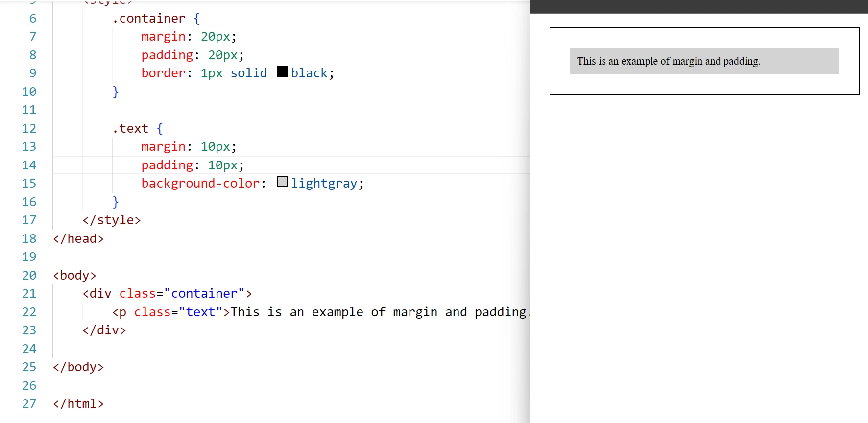
Task: Place cursor on the .container selector
Action: coord(149,19)
